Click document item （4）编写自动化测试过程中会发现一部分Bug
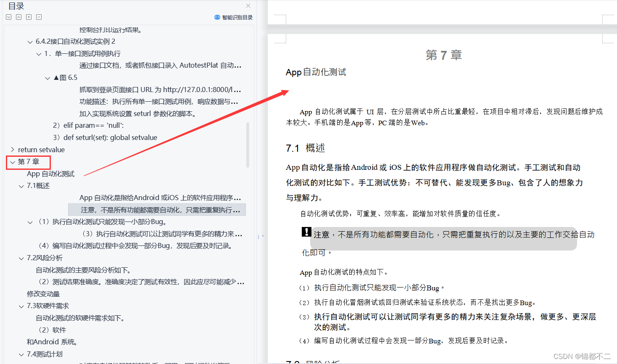The width and height of the screenshot is (617, 364). [x=404, y=341]
